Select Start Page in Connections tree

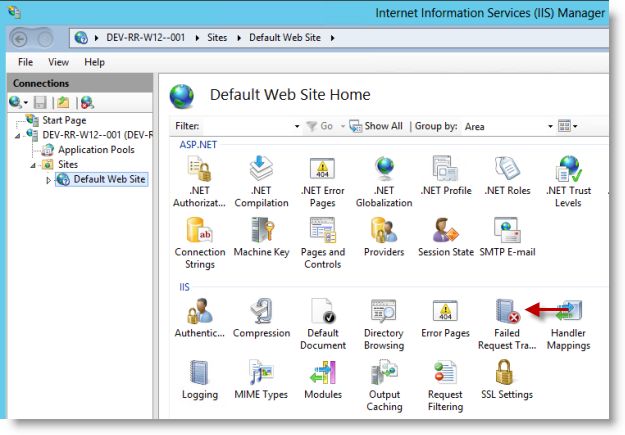click(x=64, y=120)
